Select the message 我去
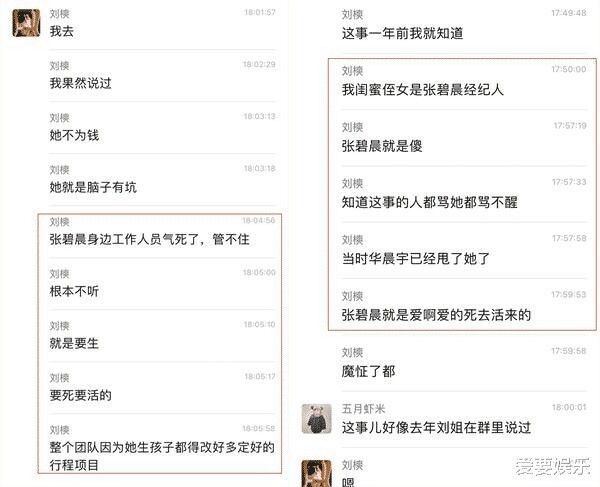Viewport: 600px width, 487px height. click(62, 31)
